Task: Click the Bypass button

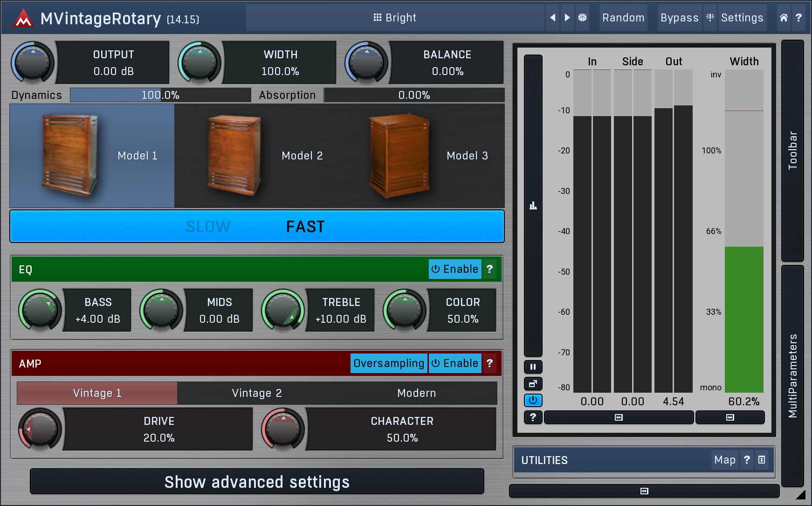Action: 679,18
